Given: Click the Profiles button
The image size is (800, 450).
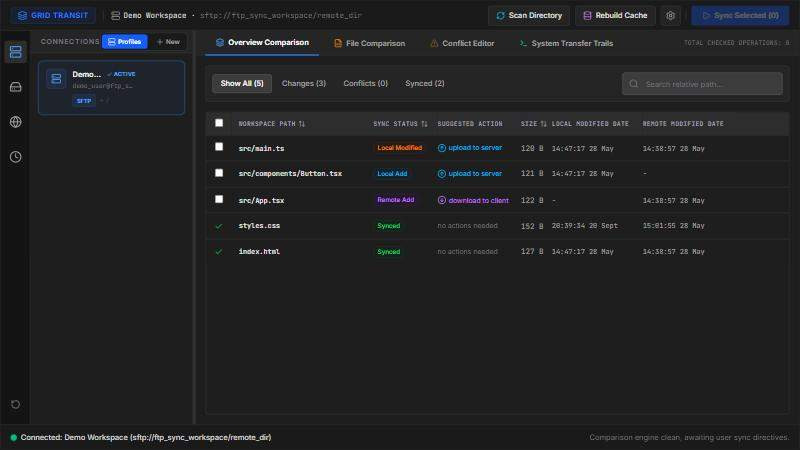Looking at the screenshot, I should pyautogui.click(x=124, y=42).
